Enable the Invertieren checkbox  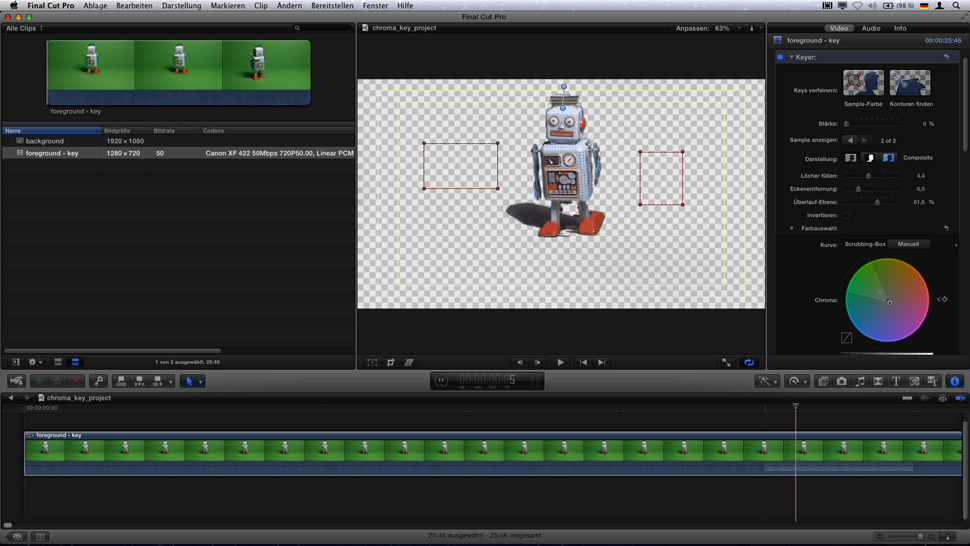click(846, 215)
